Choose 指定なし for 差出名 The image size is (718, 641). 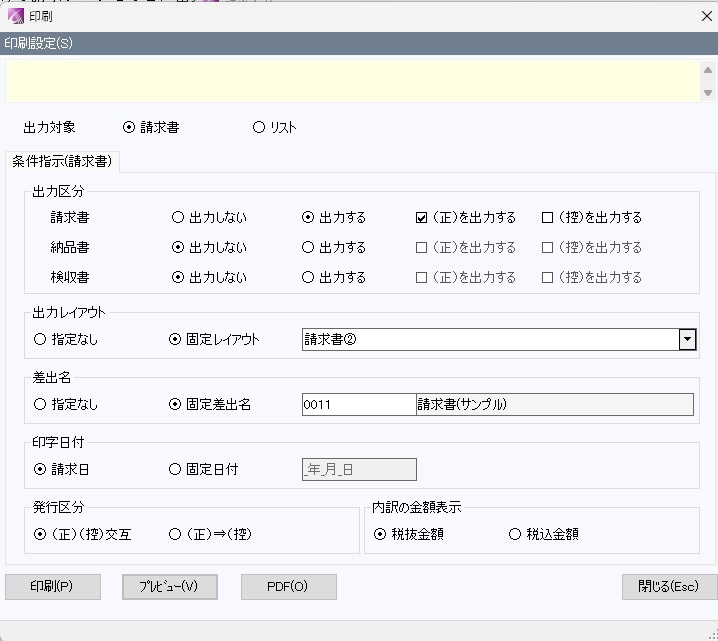tap(66, 404)
